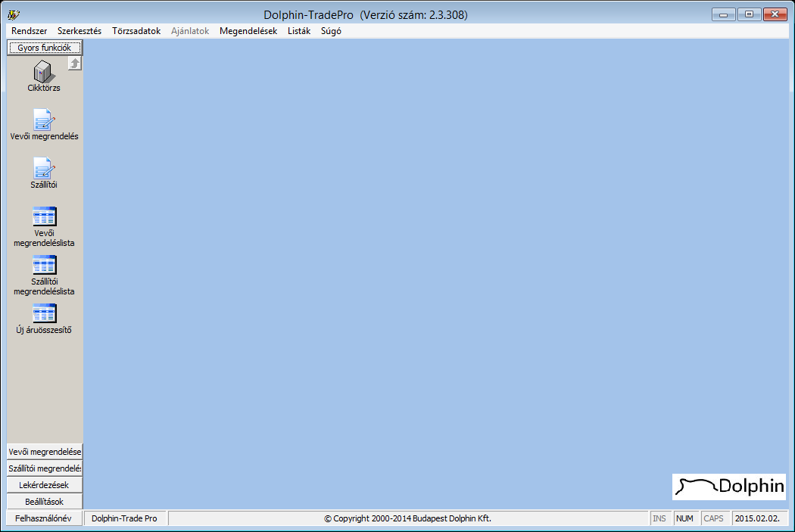The image size is (795, 532).
Task: Click the up arrow in the quick panel
Action: pyautogui.click(x=74, y=64)
